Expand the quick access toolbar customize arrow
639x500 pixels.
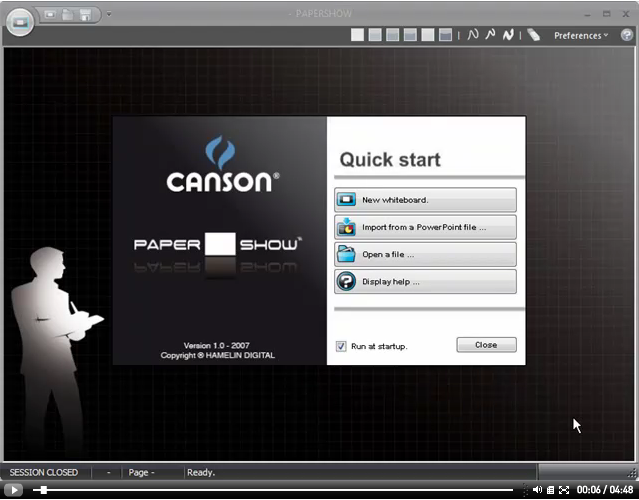click(109, 14)
